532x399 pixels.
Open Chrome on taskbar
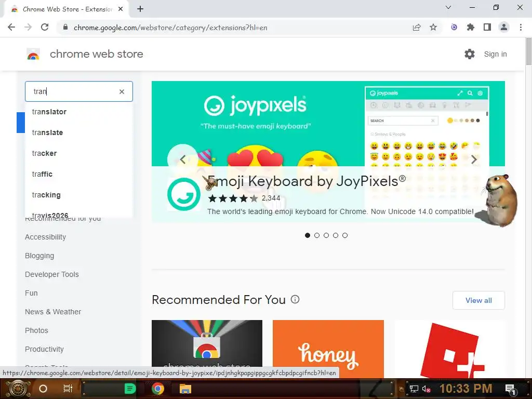(x=158, y=389)
